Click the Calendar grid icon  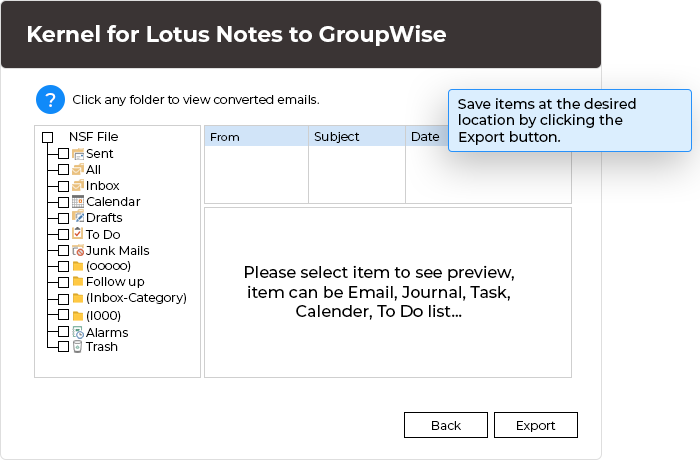[78, 201]
